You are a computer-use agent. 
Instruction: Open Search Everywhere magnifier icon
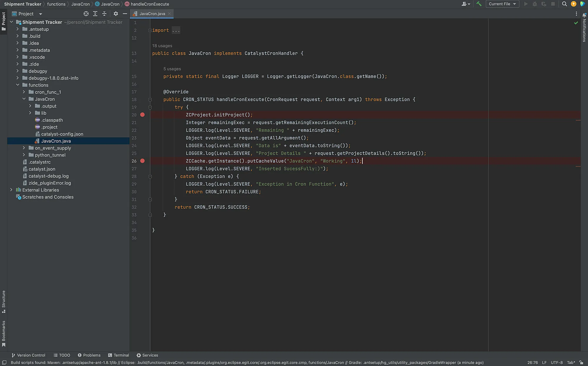coord(564,4)
